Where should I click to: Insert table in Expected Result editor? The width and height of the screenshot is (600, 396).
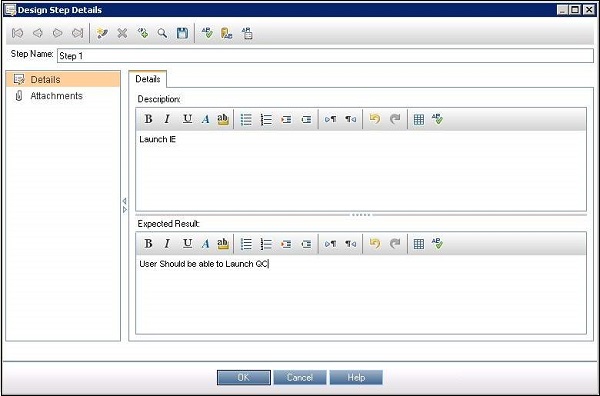pos(419,244)
